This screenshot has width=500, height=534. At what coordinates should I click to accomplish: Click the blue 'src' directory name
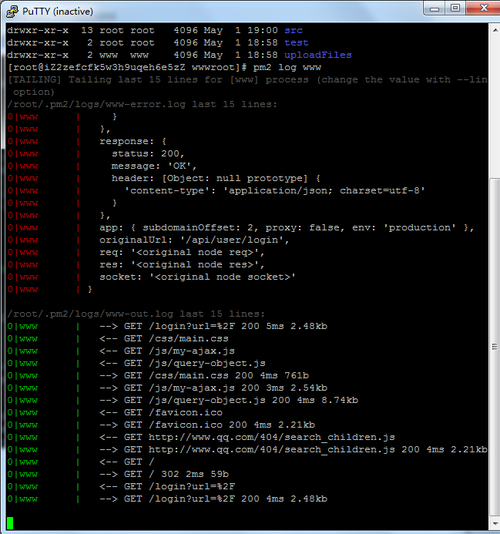click(293, 30)
